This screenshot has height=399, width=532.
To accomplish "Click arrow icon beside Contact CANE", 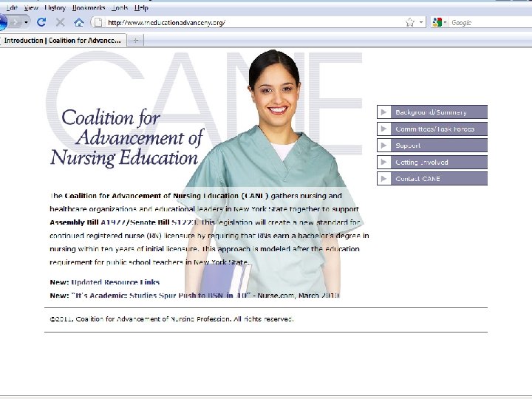I will [384, 179].
